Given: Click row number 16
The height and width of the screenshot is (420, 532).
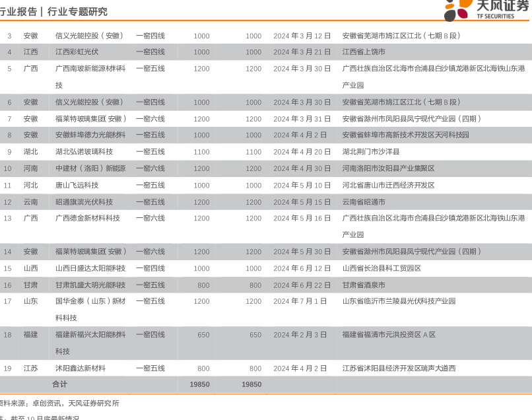Looking at the screenshot, I should pyautogui.click(x=7, y=285).
